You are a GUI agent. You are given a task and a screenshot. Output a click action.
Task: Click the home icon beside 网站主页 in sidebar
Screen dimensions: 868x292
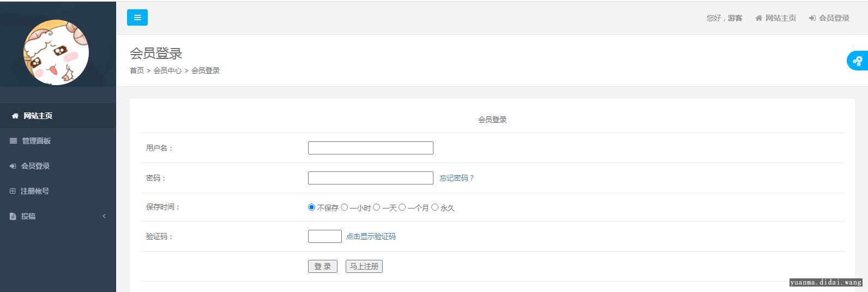coord(15,116)
